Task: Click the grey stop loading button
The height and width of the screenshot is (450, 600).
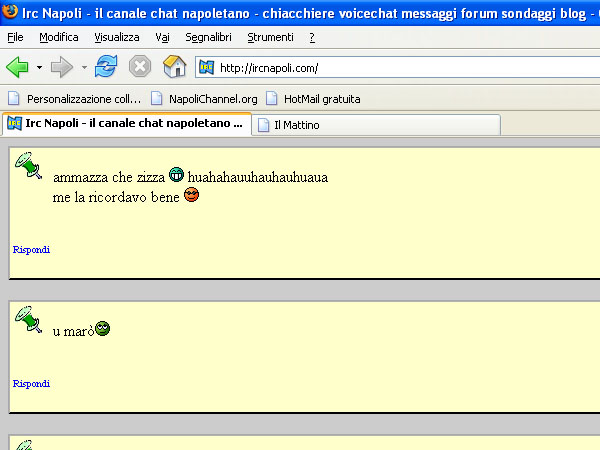Action: 140,67
